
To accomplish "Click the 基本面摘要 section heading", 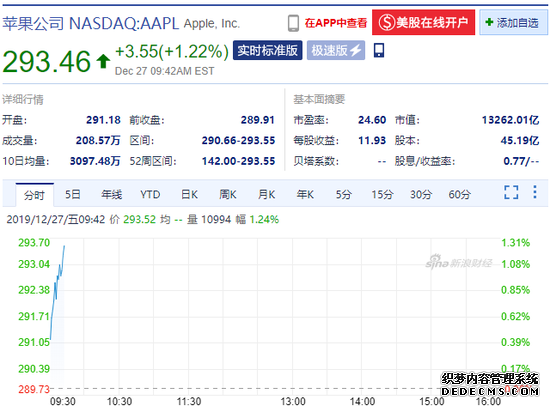I will pos(319,99).
